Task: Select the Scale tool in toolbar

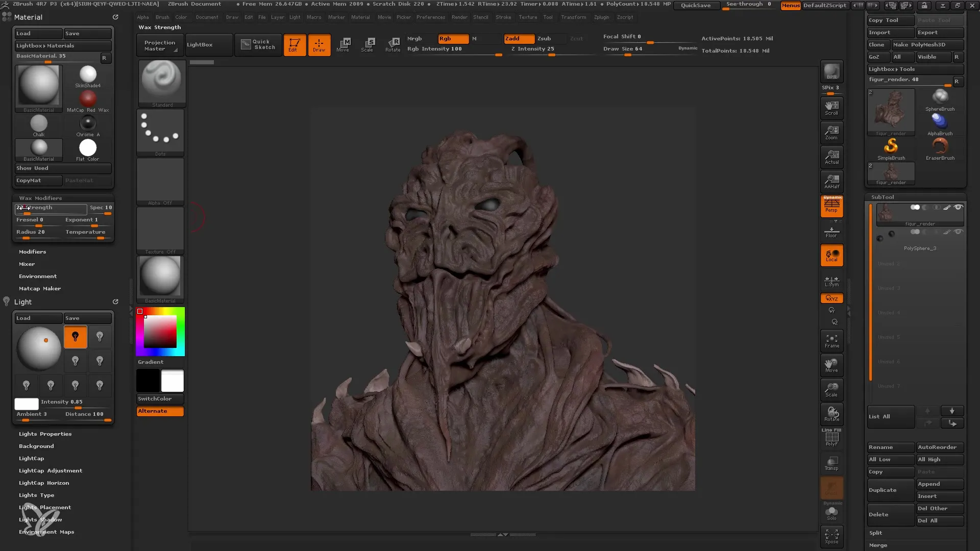Action: [x=367, y=44]
